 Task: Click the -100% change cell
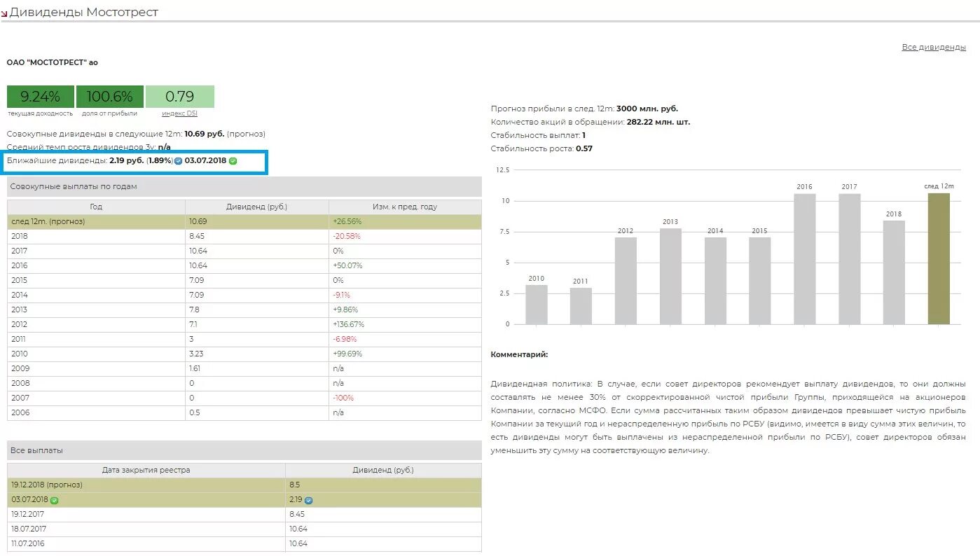[405, 398]
